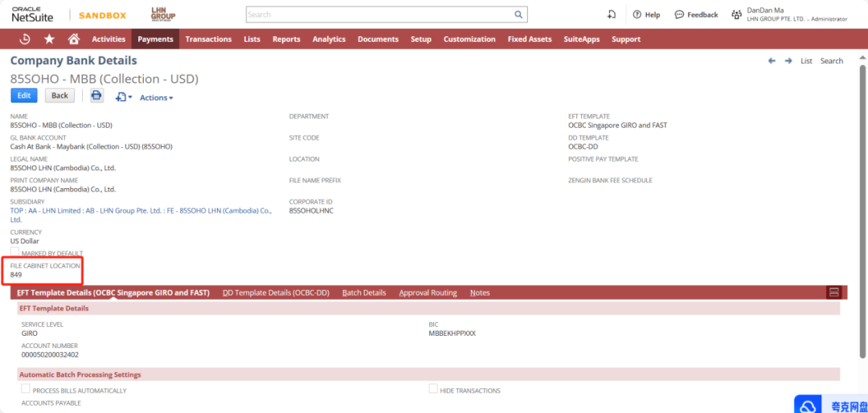Open the Fixed Assets menu
This screenshot has height=413, width=868.
pyautogui.click(x=529, y=39)
